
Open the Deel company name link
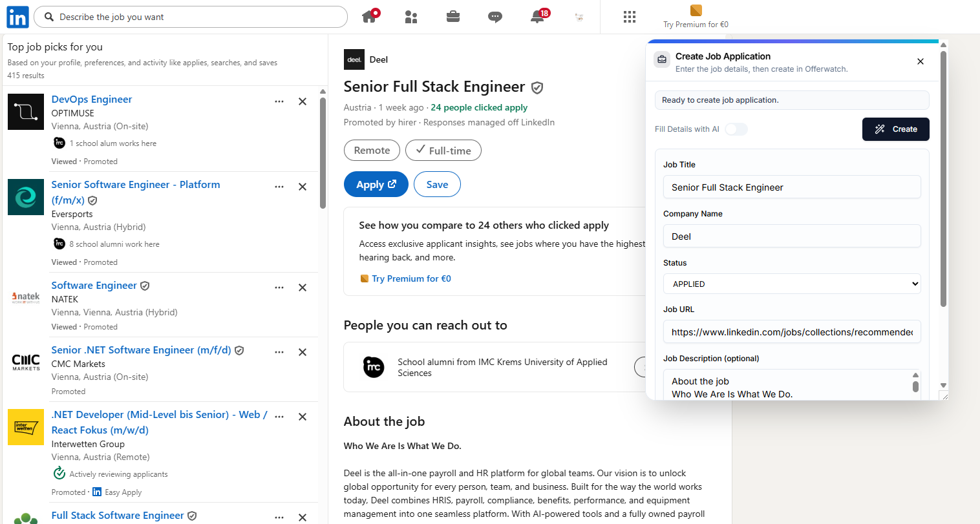[x=379, y=59]
